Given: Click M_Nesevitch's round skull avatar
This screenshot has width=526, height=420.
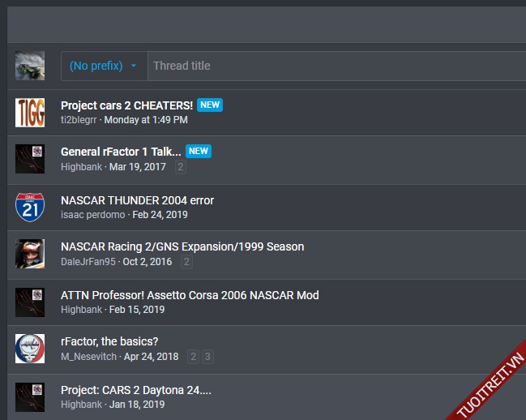Looking at the screenshot, I should tap(30, 349).
